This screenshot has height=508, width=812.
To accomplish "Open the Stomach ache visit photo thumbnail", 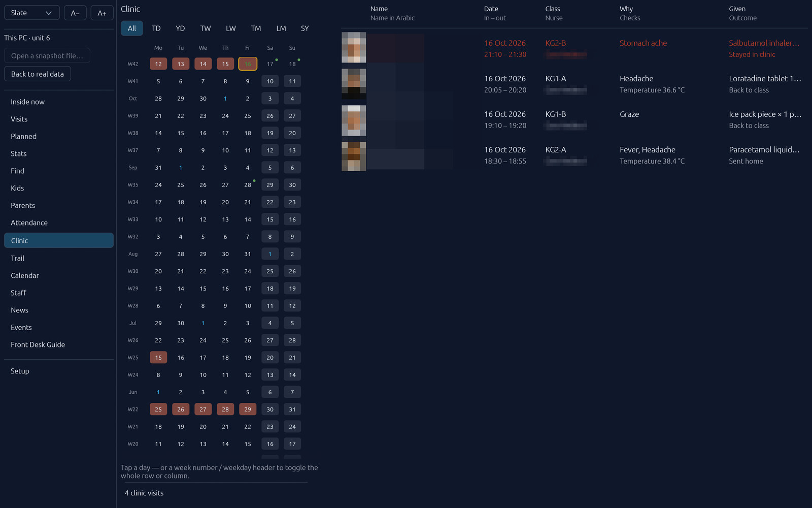I will [354, 47].
